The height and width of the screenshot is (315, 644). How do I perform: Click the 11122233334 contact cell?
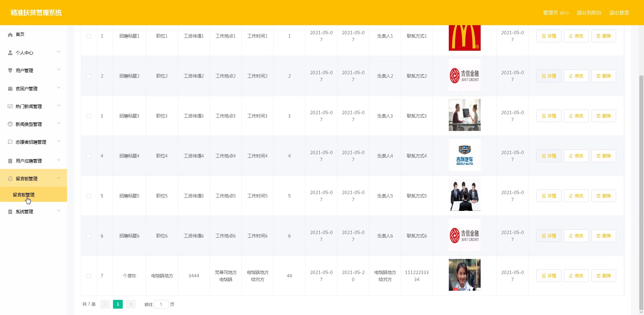pyautogui.click(x=417, y=276)
